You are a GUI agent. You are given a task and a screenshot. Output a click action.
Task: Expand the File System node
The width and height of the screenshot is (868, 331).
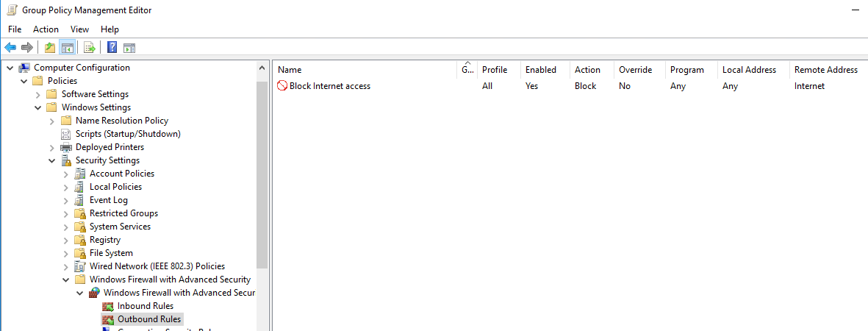66,253
